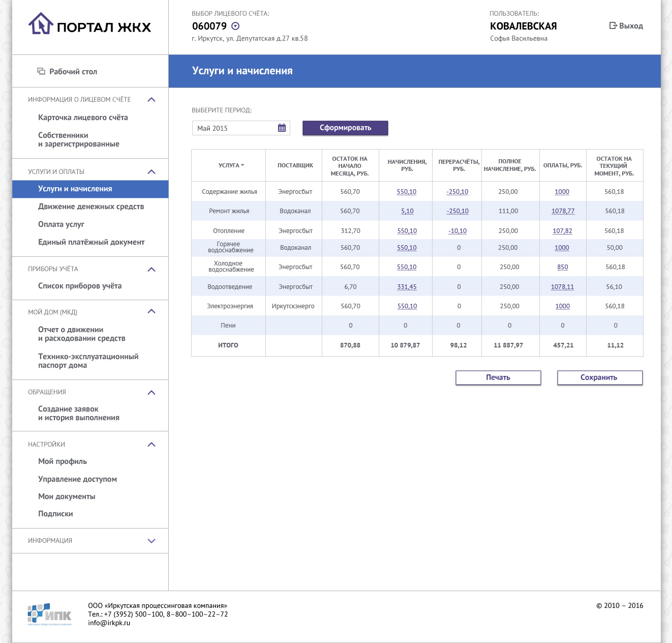Sort table by Услуга column header

[231, 165]
